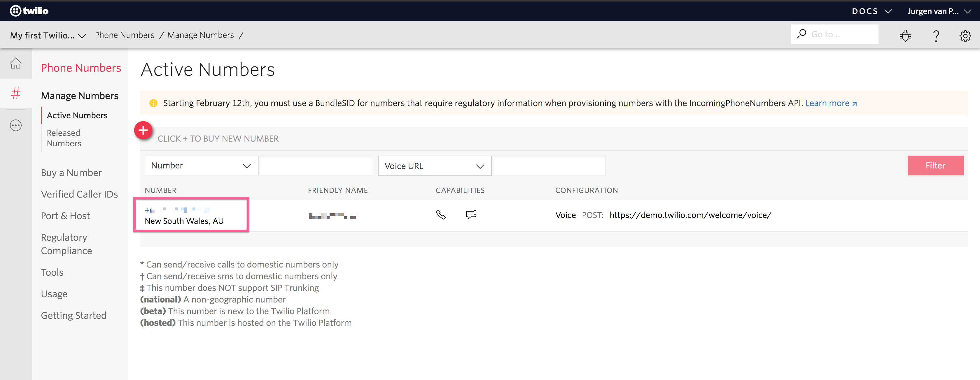This screenshot has width=980, height=380.
Task: Focus the Go to... search field
Action: tap(834, 34)
